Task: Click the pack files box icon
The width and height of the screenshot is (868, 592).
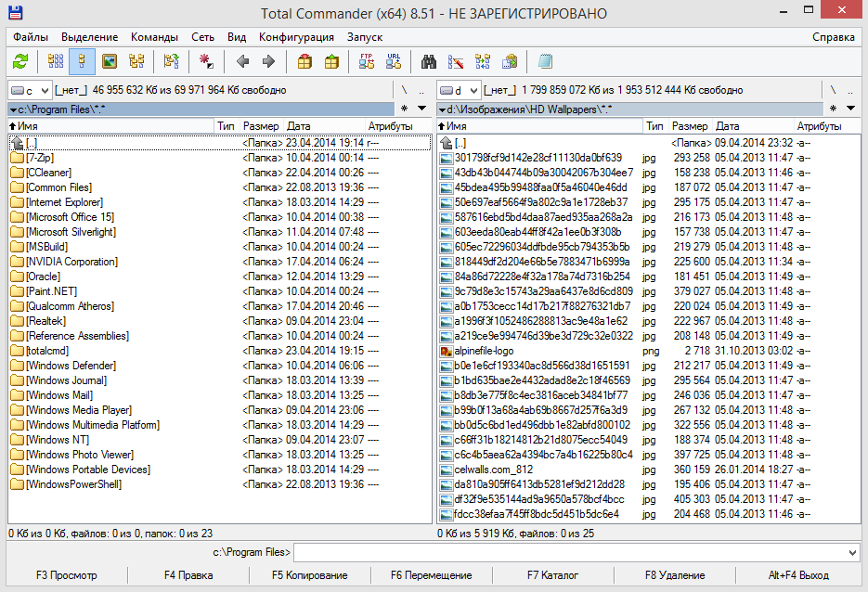Action: coord(304,61)
